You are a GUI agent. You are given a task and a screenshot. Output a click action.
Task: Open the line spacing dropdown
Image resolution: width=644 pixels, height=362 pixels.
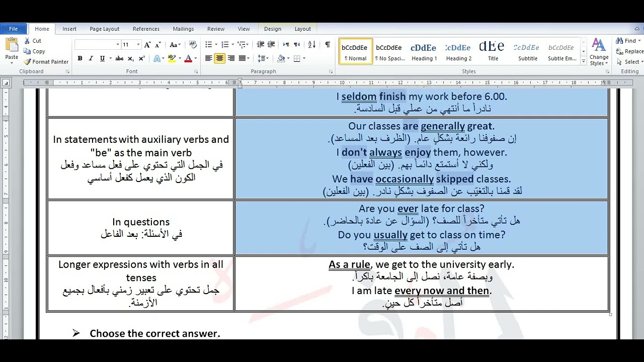263,58
